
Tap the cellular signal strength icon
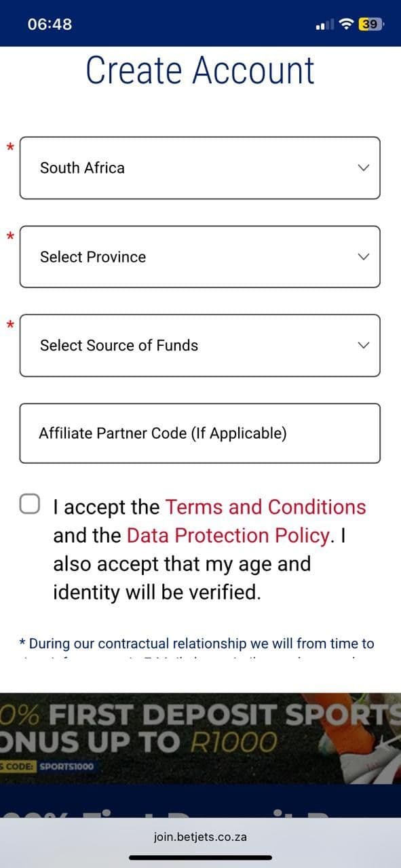pyautogui.click(x=324, y=24)
